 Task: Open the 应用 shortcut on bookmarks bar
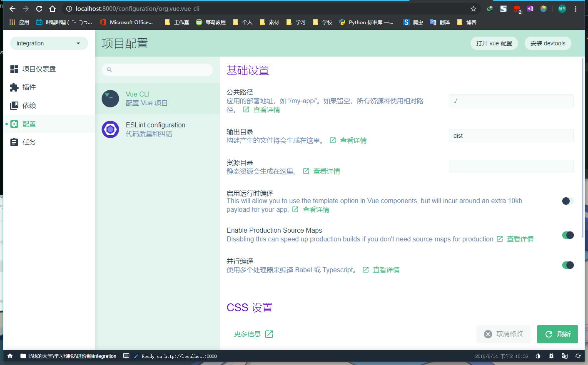pyautogui.click(x=20, y=22)
